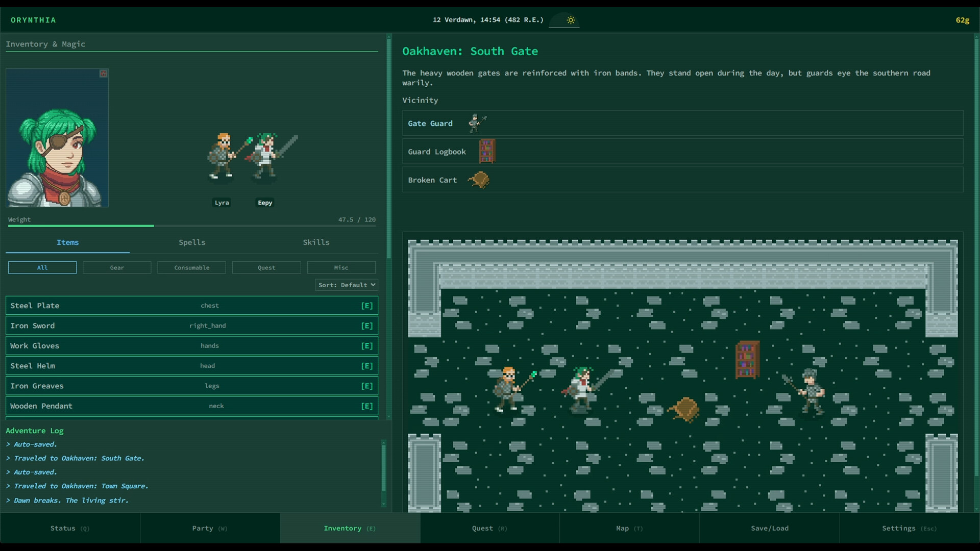Screen dimensions: 980x551
Task: Click the sun weather icon in the top bar
Action: (570, 20)
